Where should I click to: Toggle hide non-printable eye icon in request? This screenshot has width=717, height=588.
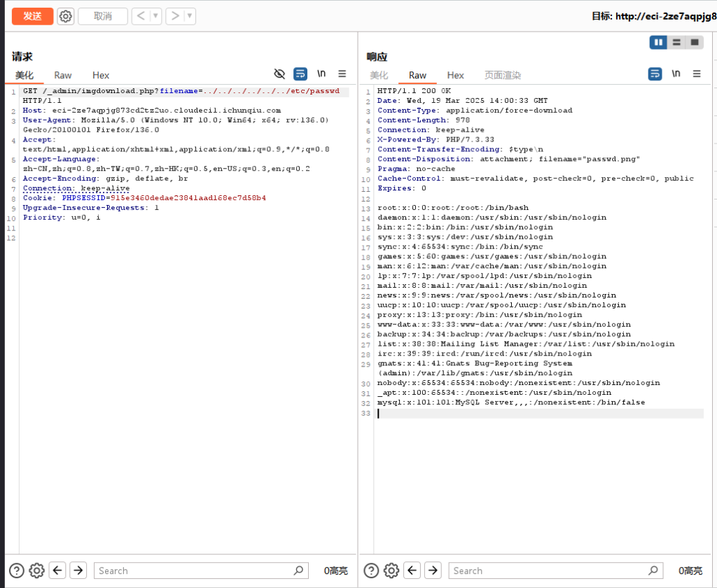pos(279,73)
